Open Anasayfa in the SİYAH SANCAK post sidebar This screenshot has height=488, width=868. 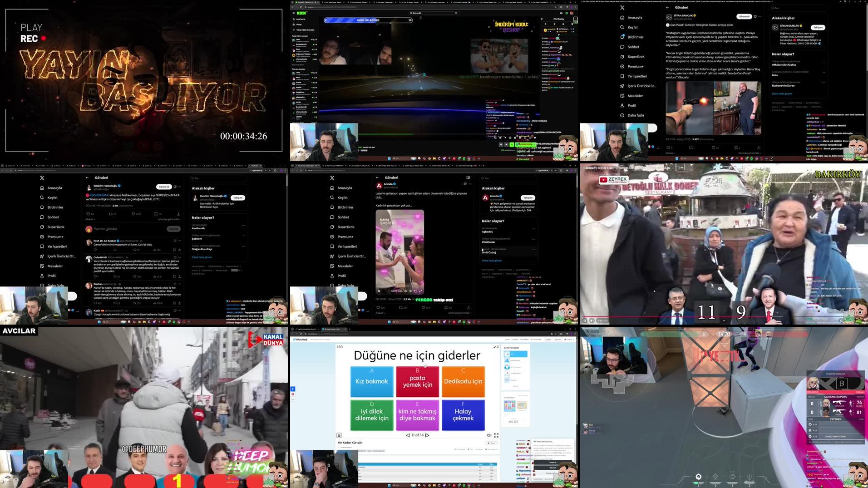point(631,18)
